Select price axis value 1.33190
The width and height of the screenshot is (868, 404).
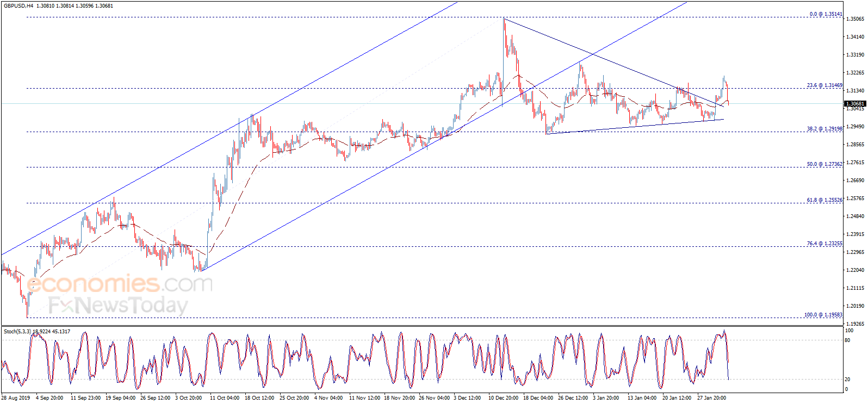pos(855,55)
